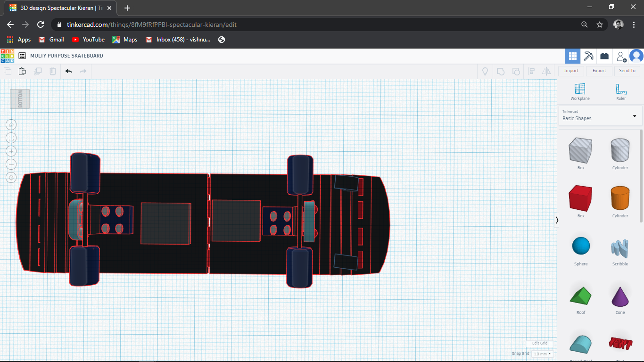Pick the Scribble shape
The image size is (644, 362).
pyautogui.click(x=620, y=247)
